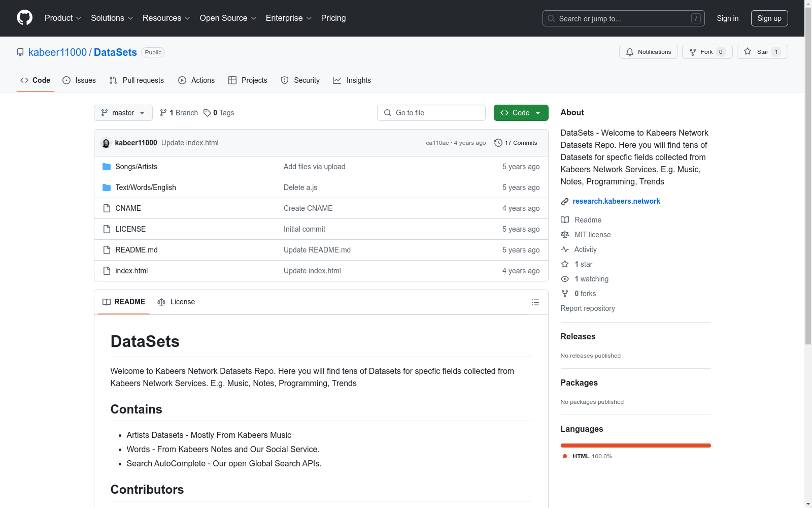Click the clock icon beside 17 Commits

[x=498, y=143]
